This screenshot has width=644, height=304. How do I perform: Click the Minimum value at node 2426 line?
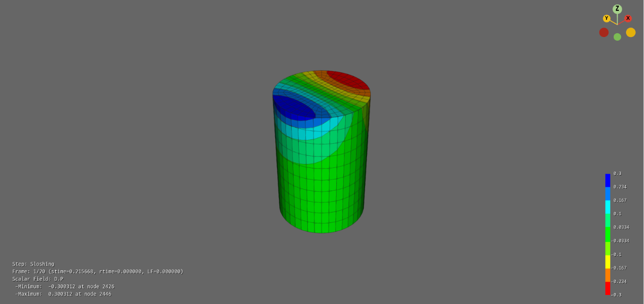click(x=64, y=286)
